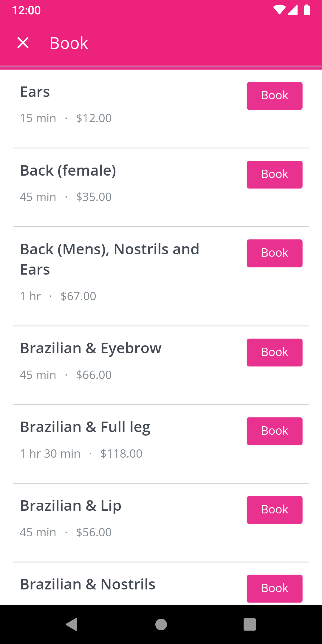Close the Book screen with X icon
Image resolution: width=322 pixels, height=644 pixels.
click(23, 43)
